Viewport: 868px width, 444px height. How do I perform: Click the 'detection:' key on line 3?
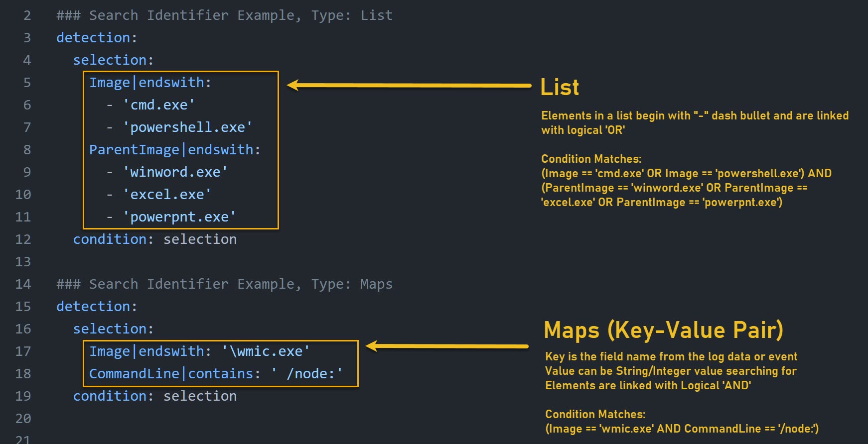(97, 38)
